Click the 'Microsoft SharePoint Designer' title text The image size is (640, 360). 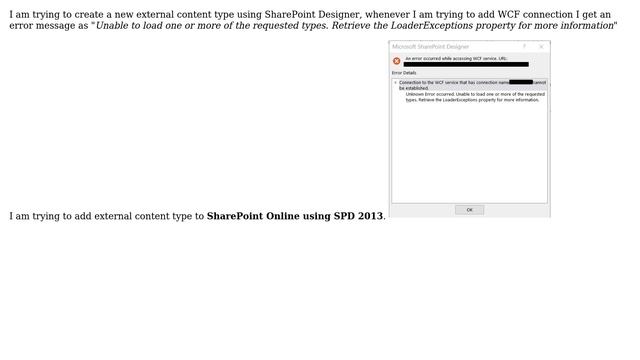pos(431,47)
